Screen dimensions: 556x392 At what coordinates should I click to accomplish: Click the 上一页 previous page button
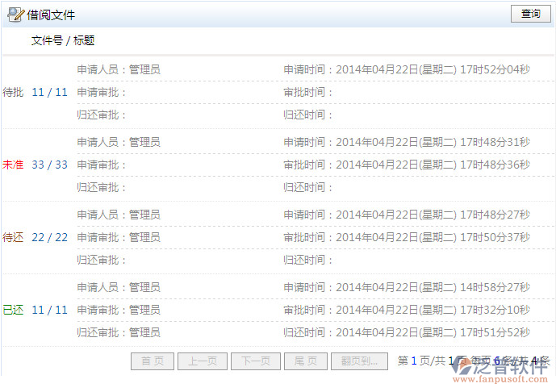coord(203,361)
